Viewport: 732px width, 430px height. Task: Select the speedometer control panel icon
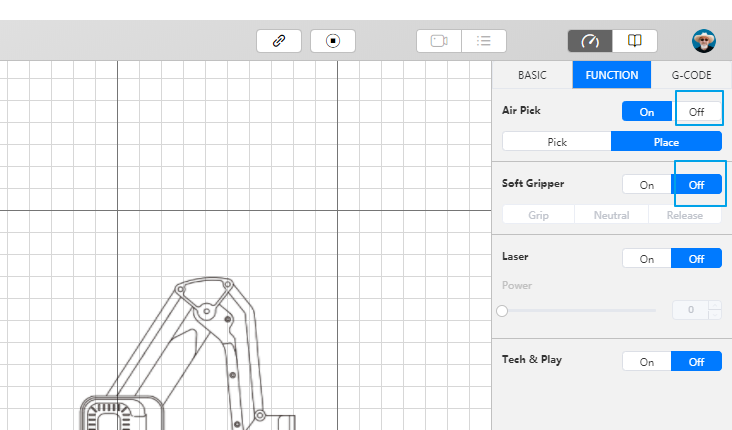click(x=590, y=41)
